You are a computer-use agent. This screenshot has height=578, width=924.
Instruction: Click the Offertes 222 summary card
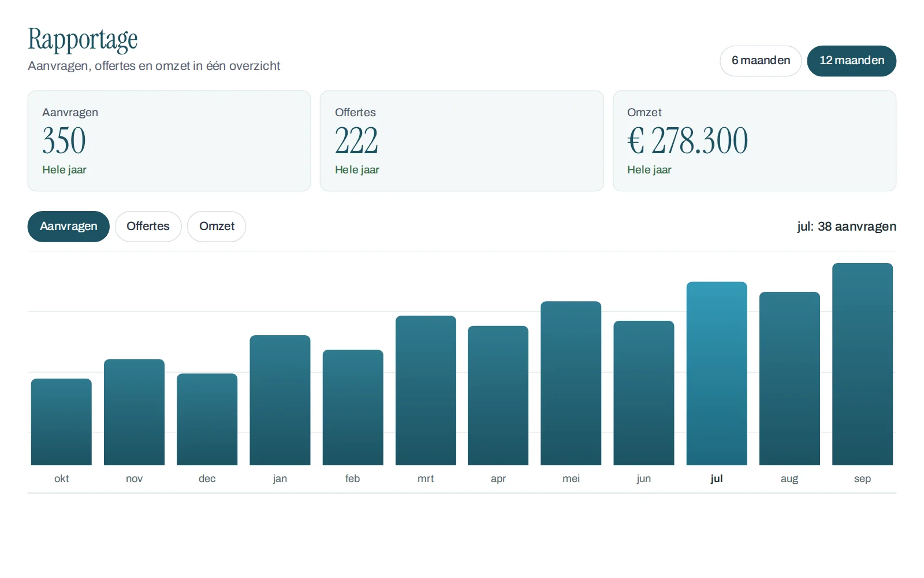[x=462, y=140]
